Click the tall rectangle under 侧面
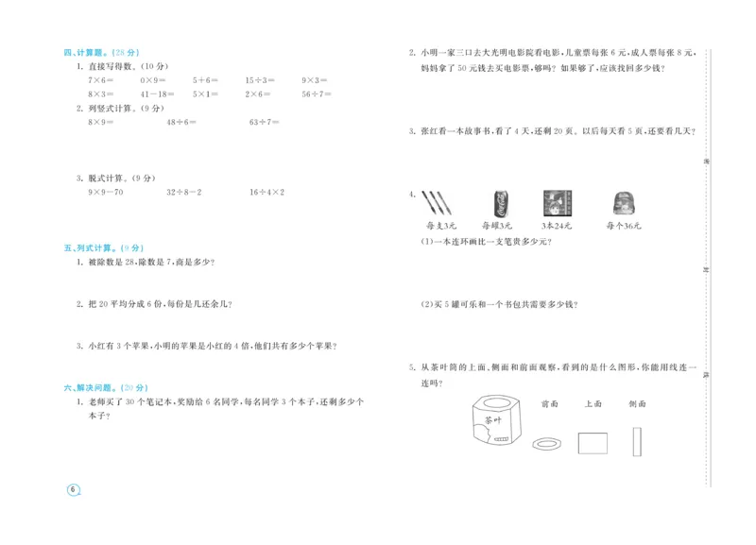The image size is (756, 545). pos(637,441)
